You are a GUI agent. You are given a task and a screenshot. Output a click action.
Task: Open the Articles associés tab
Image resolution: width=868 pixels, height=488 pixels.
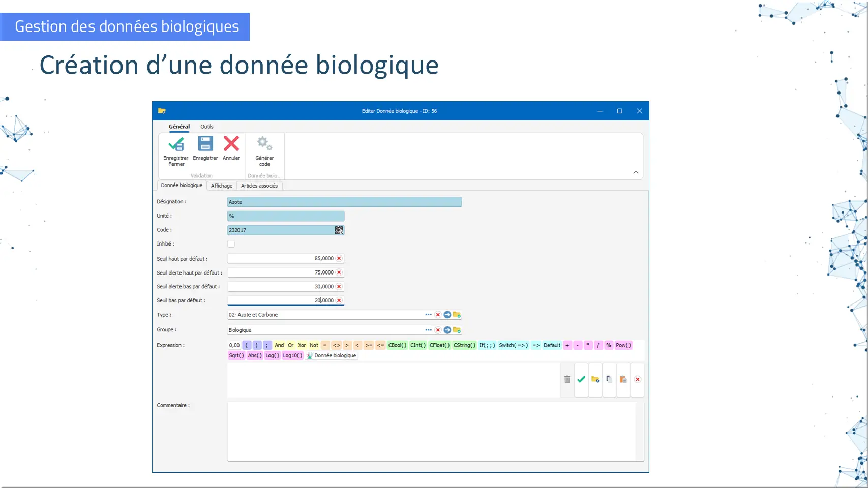(x=259, y=186)
